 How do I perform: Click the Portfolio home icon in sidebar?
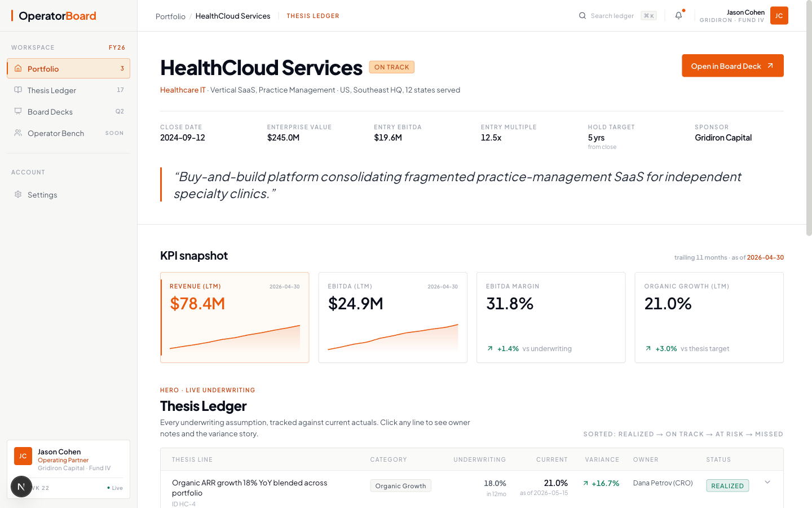pos(18,68)
